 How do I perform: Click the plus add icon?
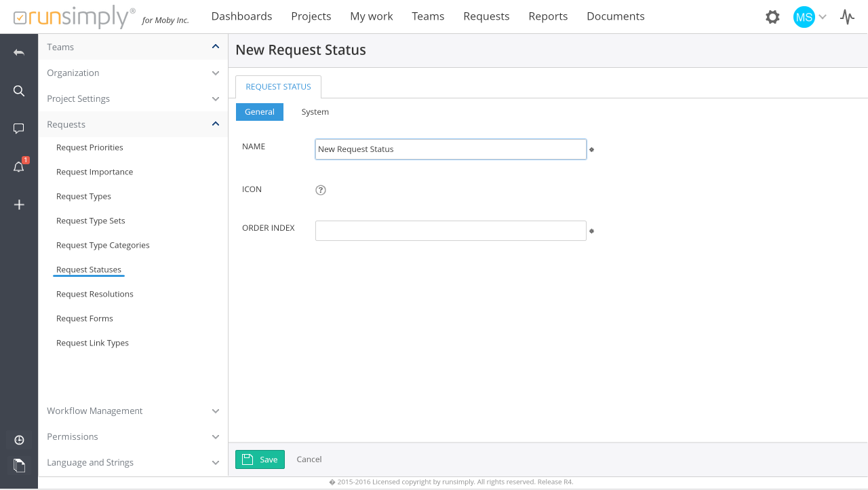19,204
